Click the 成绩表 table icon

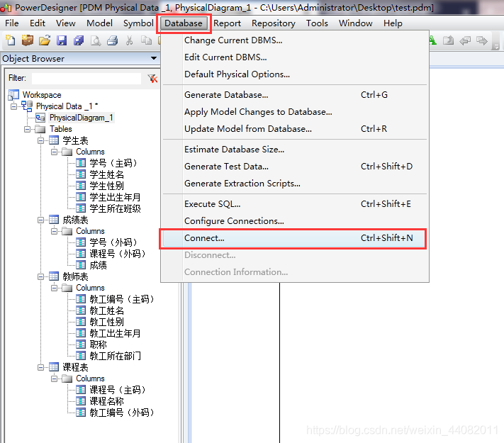click(x=54, y=220)
